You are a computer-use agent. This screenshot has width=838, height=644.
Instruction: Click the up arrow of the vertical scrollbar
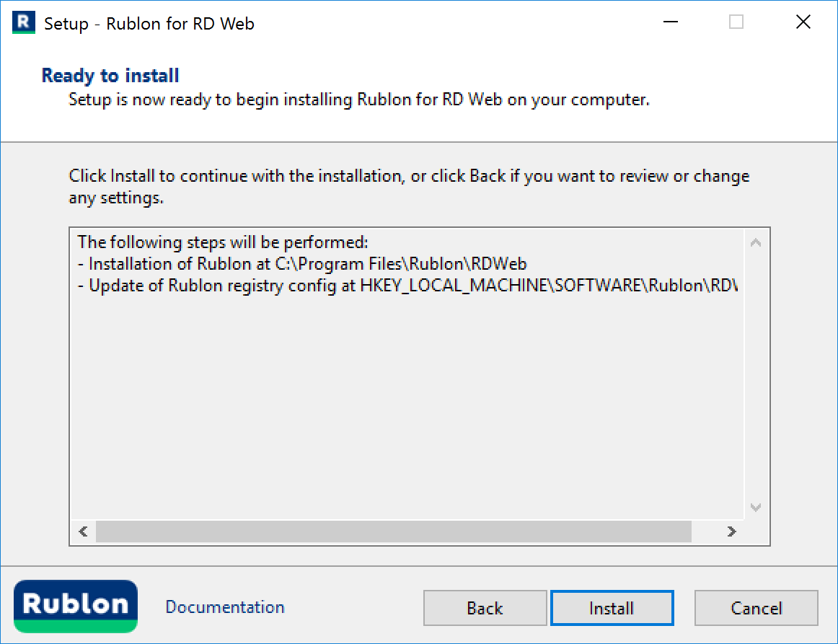coord(756,243)
